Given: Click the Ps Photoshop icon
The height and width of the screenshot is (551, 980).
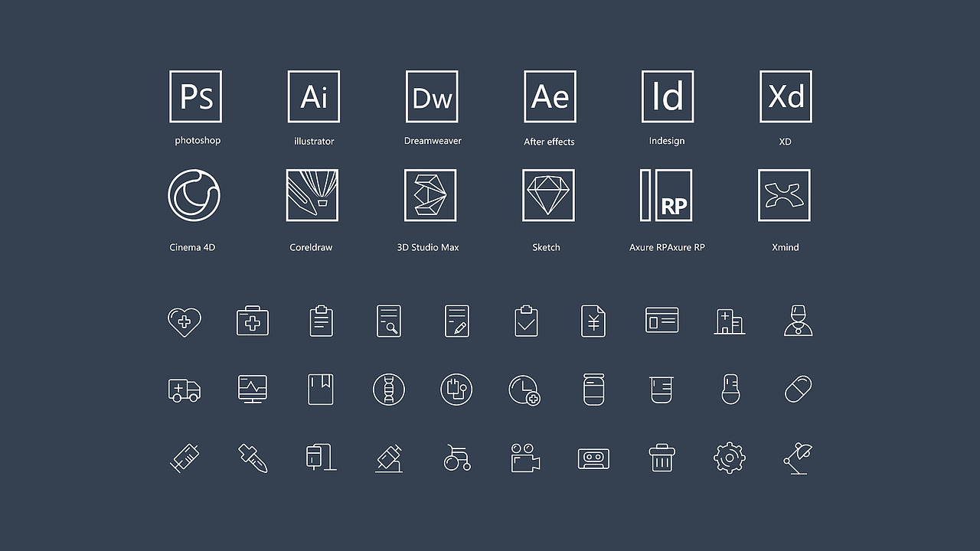Looking at the screenshot, I should tap(195, 96).
